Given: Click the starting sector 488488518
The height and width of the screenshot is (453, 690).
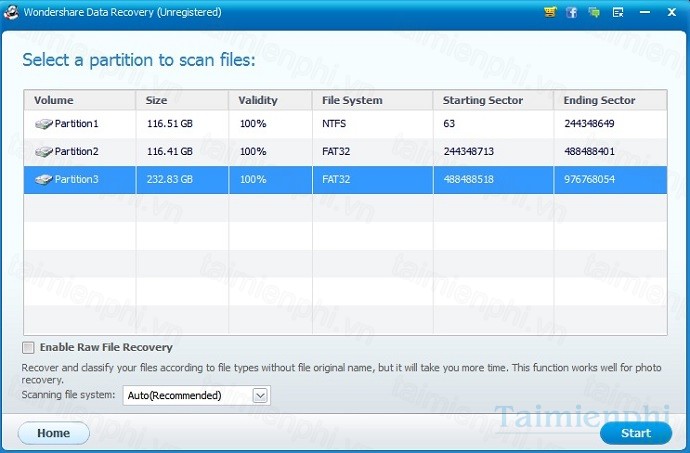Looking at the screenshot, I should click(469, 179).
